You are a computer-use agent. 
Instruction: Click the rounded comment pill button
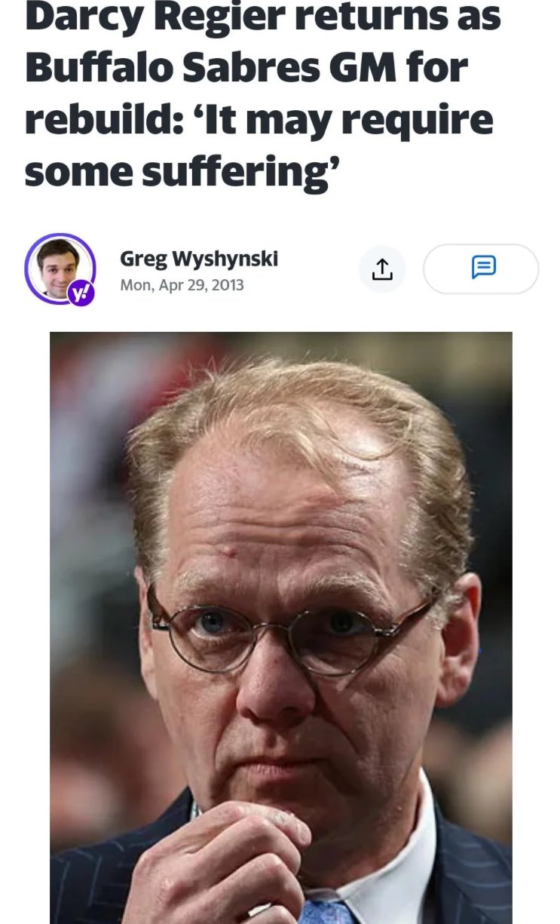pos(481,269)
